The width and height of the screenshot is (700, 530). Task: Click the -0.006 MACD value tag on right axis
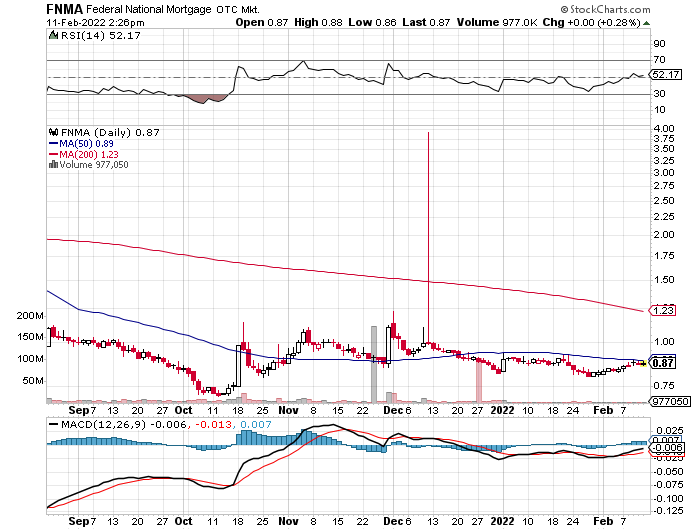[x=667, y=448]
